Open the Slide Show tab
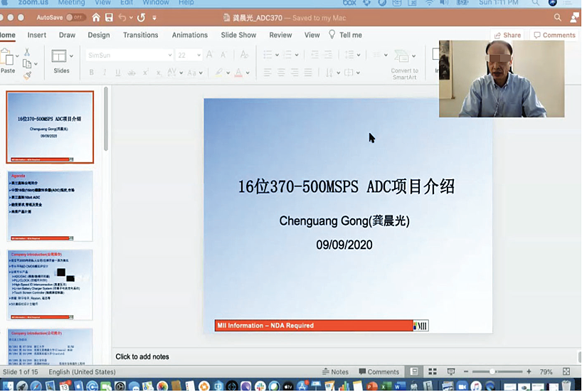 coord(238,35)
